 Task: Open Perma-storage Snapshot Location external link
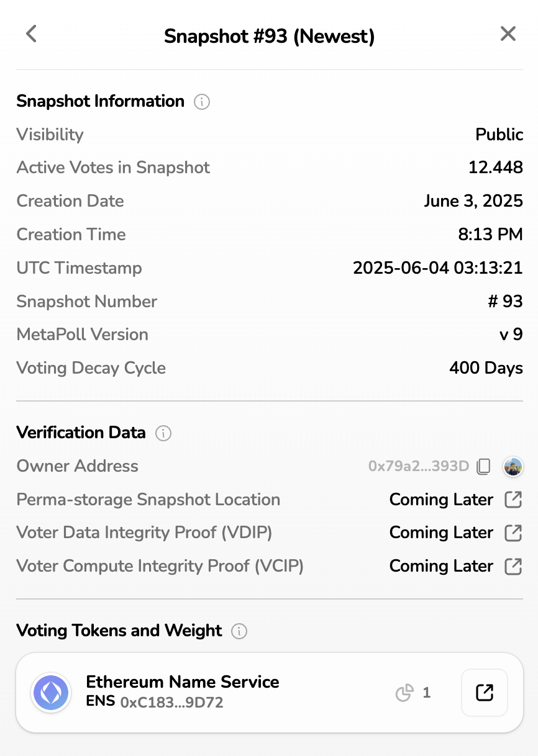pyautogui.click(x=513, y=500)
